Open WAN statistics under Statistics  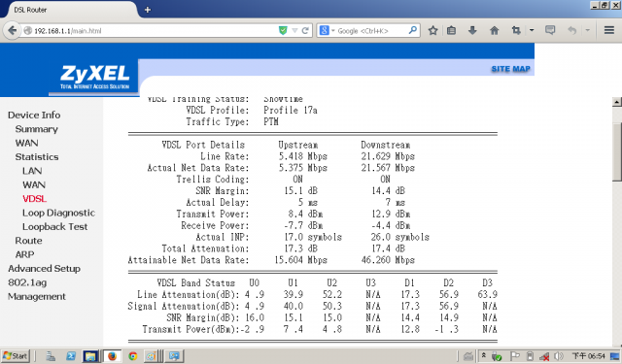click(x=34, y=184)
